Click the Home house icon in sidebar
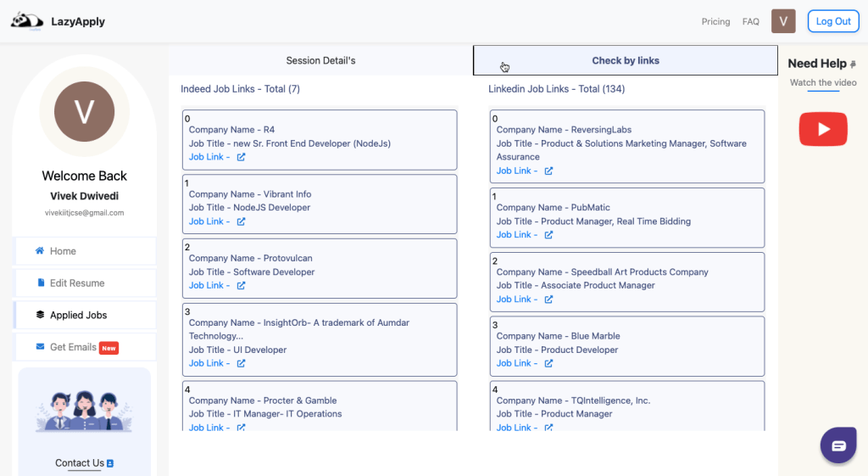The image size is (868, 476). 40,250
